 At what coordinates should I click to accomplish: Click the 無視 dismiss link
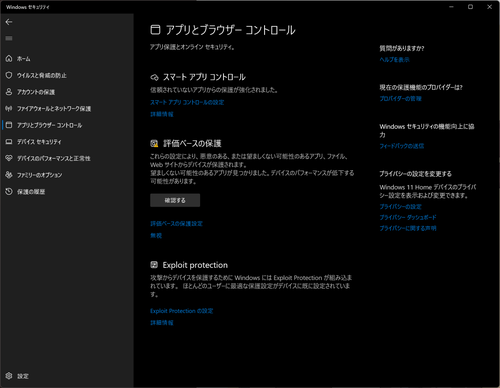(x=156, y=236)
